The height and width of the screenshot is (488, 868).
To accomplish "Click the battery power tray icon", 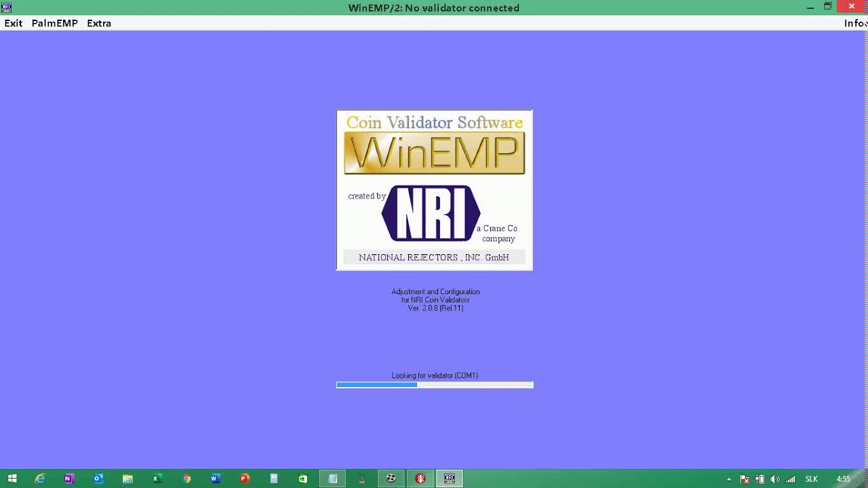I will 759,479.
